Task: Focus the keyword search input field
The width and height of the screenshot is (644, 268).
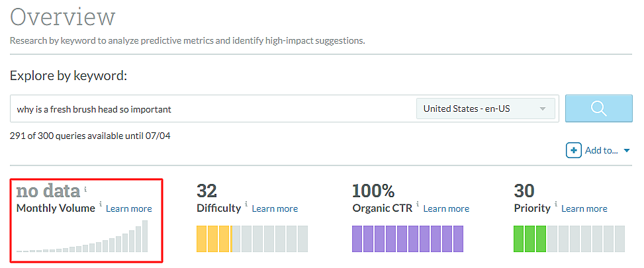Action: click(x=212, y=109)
